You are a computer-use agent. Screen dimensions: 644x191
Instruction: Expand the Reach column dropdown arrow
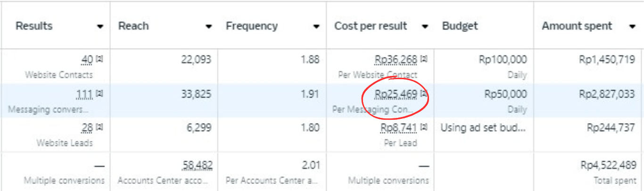point(209,27)
